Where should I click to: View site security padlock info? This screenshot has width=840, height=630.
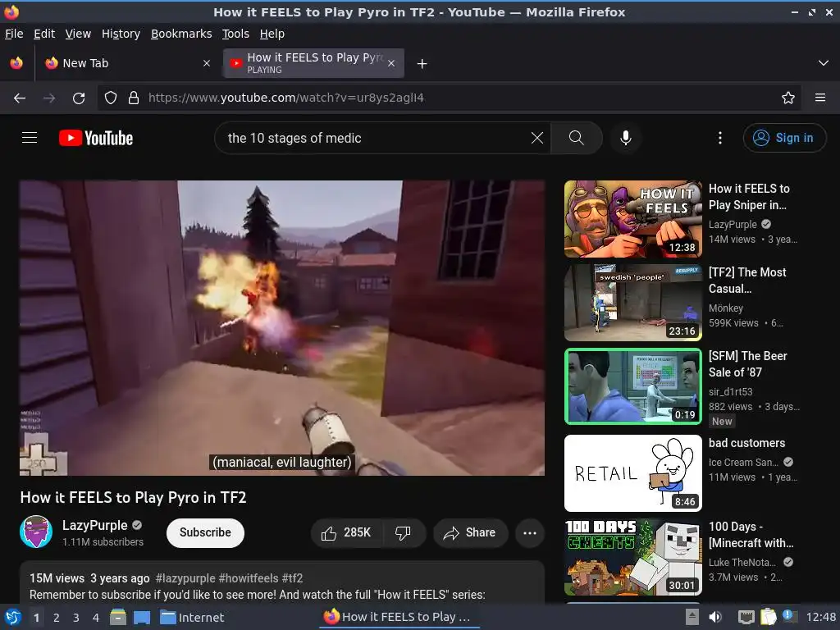134,98
